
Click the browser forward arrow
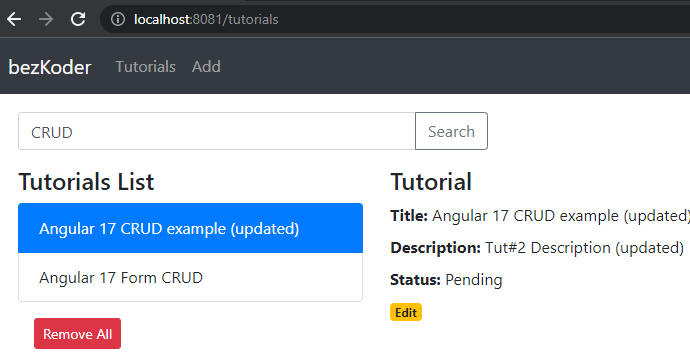point(46,19)
